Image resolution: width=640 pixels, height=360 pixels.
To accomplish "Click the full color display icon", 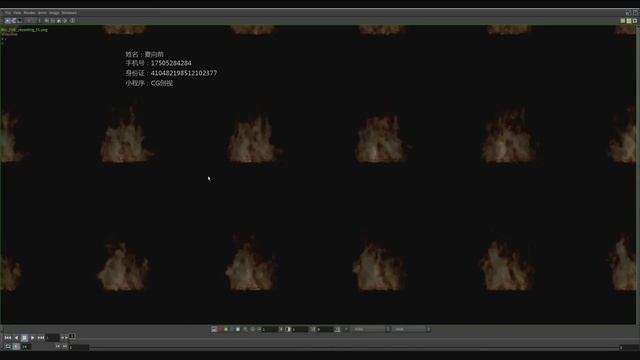I will 214,329.
